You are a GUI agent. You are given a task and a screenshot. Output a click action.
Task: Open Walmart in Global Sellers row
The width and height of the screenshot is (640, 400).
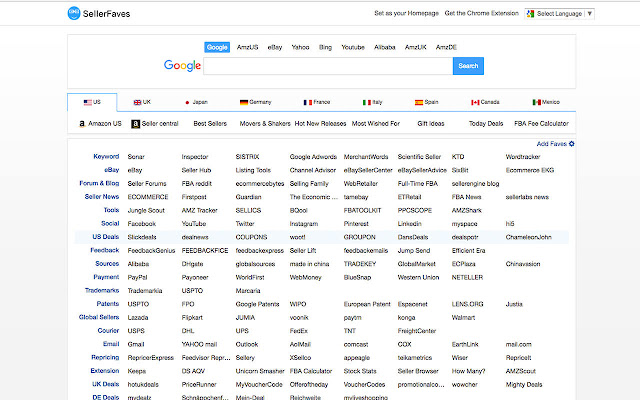463,318
